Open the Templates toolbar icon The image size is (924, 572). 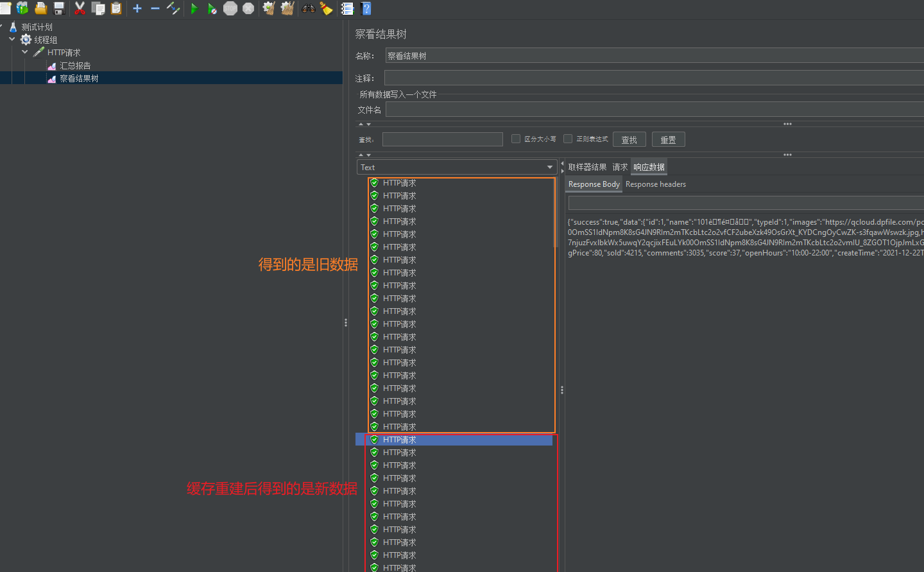click(22, 8)
